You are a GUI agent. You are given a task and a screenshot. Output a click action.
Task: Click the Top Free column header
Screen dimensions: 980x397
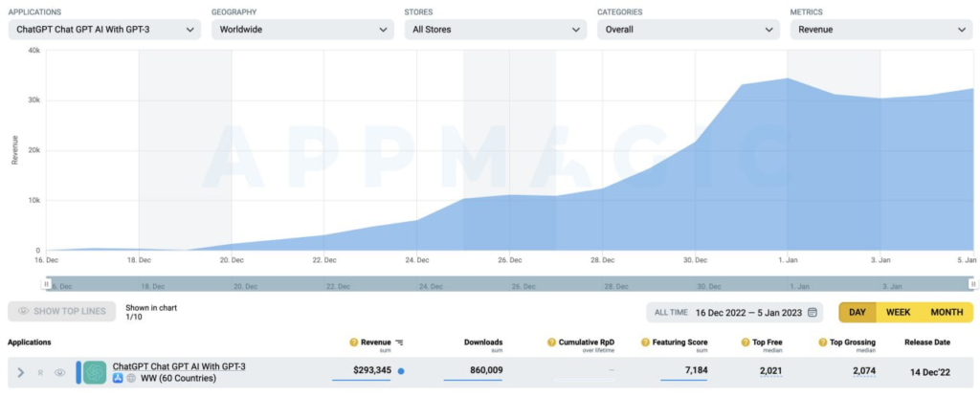768,342
